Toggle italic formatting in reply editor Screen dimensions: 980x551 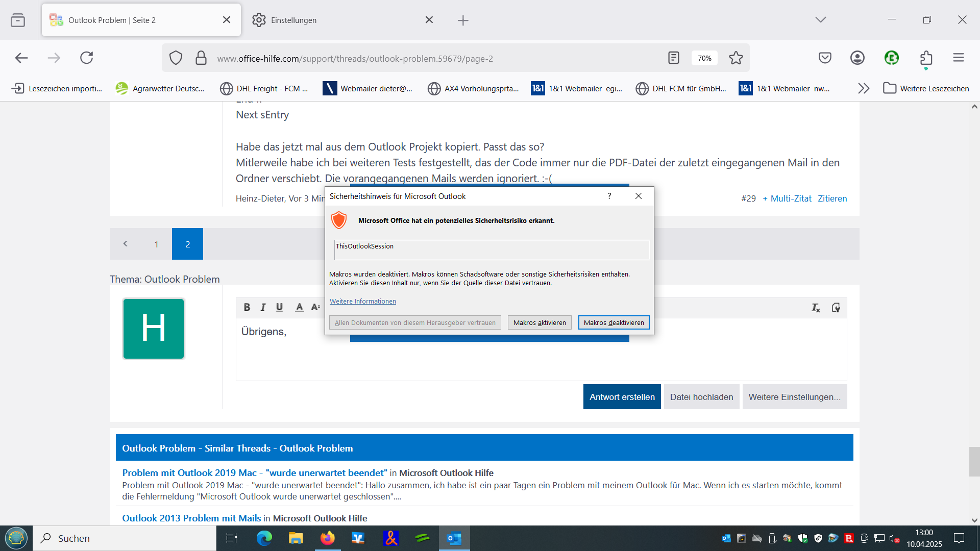click(x=263, y=307)
